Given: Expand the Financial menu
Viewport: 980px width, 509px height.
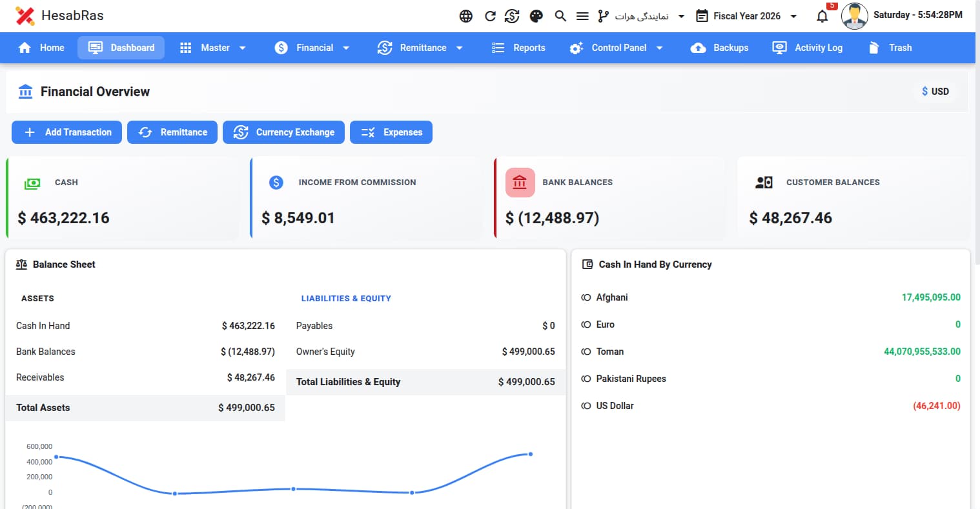Looking at the screenshot, I should 312,48.
